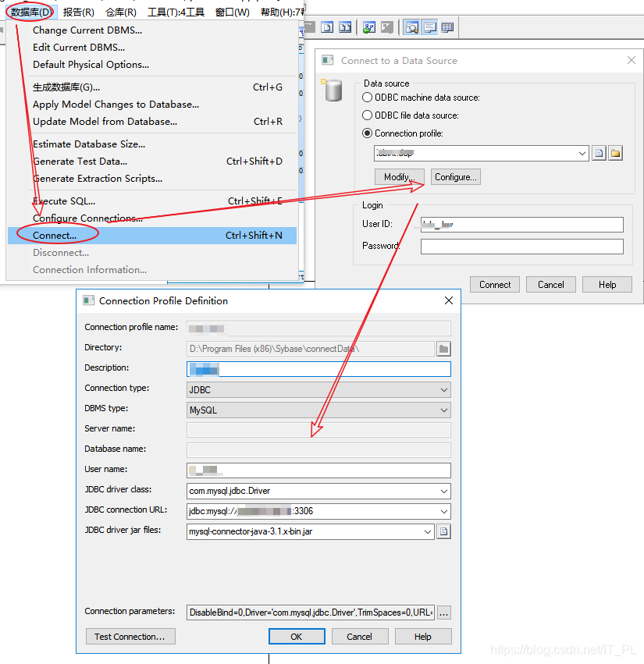Open the 工具(T) menu
644x664 pixels.
coord(176,12)
